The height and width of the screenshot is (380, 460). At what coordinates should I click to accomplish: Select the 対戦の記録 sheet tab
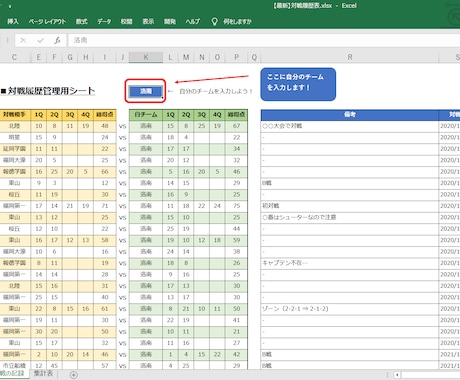point(13,373)
